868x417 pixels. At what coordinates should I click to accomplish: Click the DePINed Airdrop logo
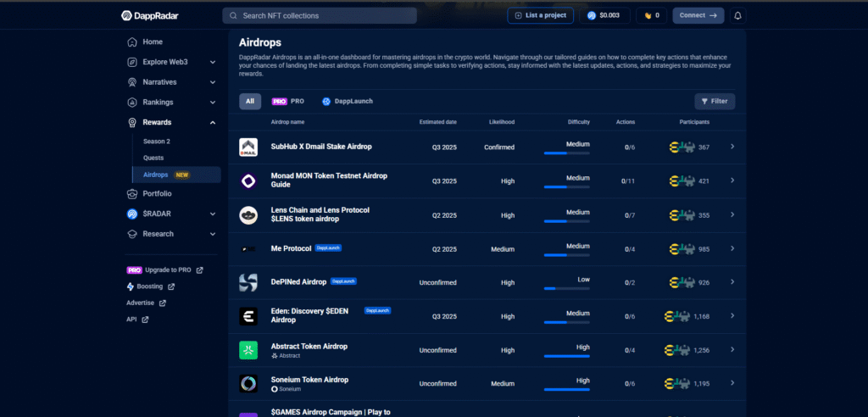[x=248, y=282]
